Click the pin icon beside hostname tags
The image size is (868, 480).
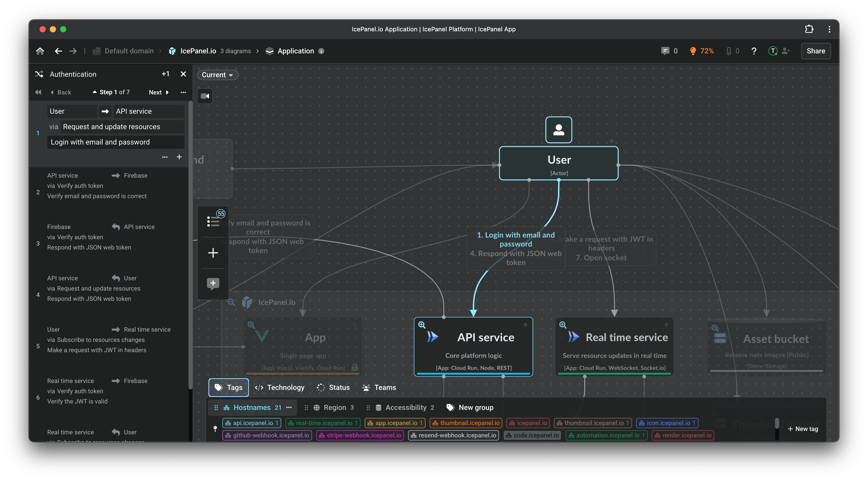pyautogui.click(x=215, y=428)
